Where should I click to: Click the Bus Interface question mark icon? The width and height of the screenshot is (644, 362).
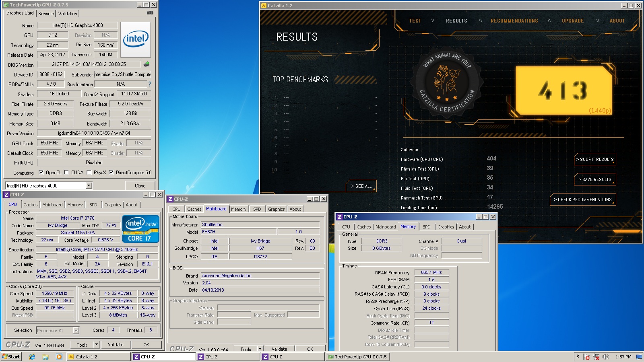(150, 84)
